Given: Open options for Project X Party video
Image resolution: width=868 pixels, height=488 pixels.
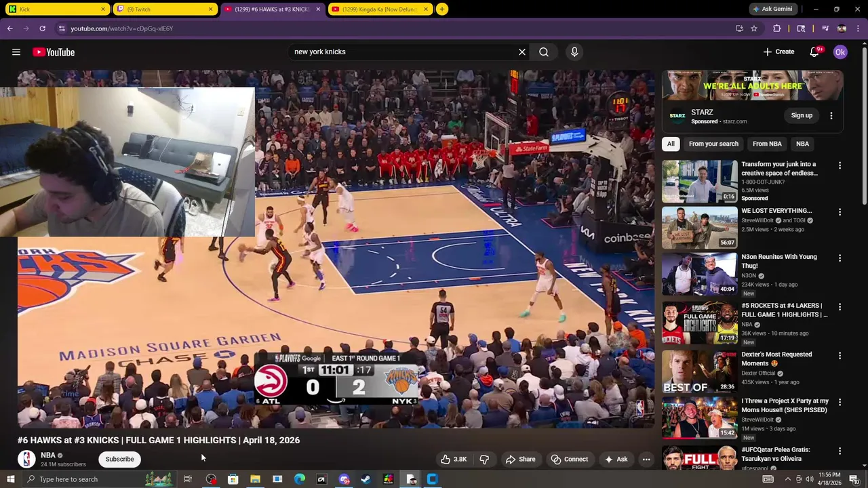Looking at the screenshot, I should pos(840,403).
